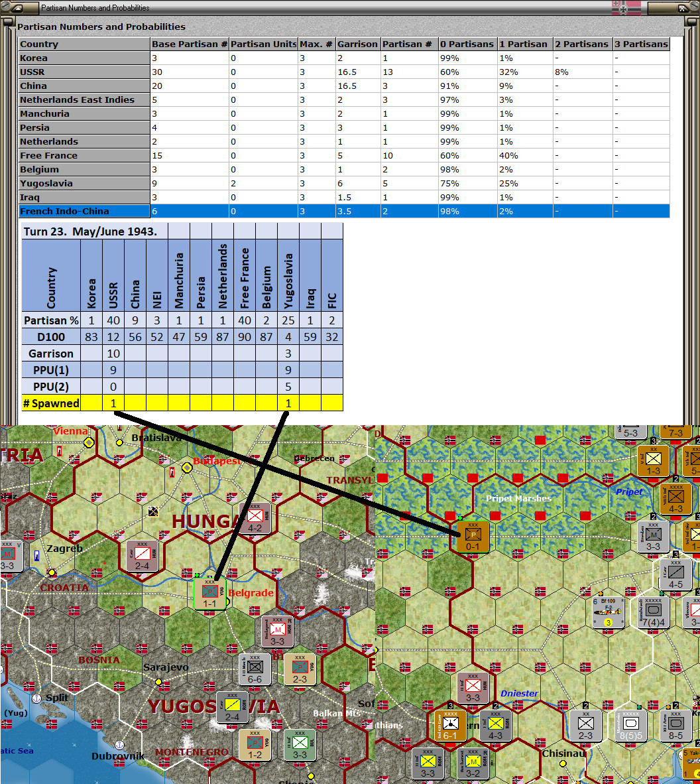The image size is (700, 784).
Task: Click the 1 Partisan column header
Action: click(525, 44)
